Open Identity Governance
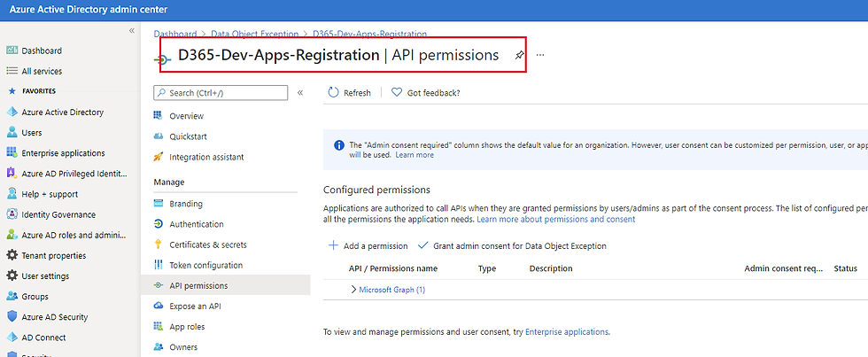The image size is (868, 357). (x=58, y=214)
